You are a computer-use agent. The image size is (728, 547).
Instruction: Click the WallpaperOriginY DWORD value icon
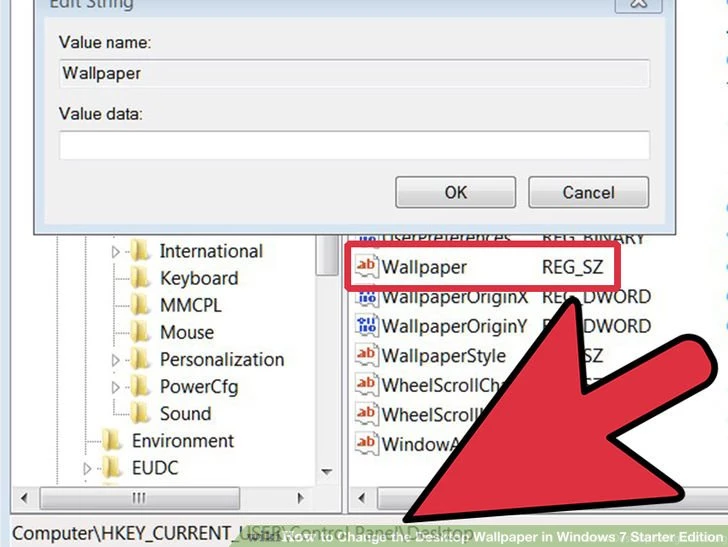click(x=366, y=325)
